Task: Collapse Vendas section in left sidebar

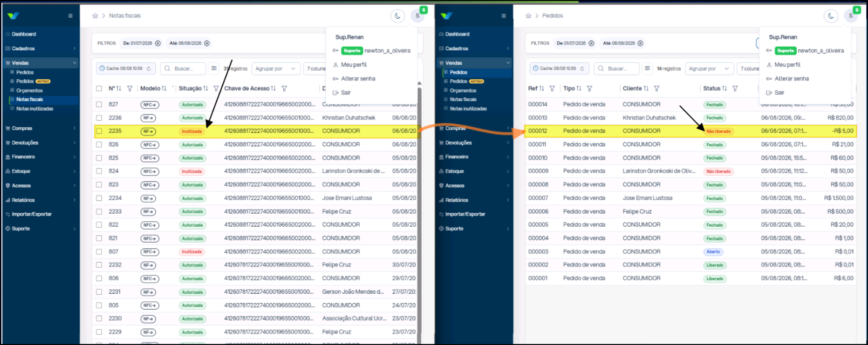Action: 40,63
